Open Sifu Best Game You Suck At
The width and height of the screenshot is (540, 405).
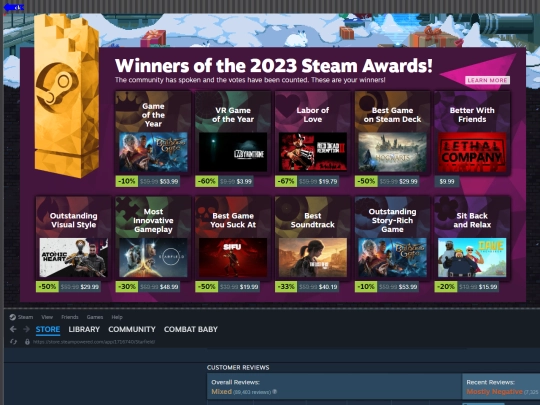(x=233, y=258)
